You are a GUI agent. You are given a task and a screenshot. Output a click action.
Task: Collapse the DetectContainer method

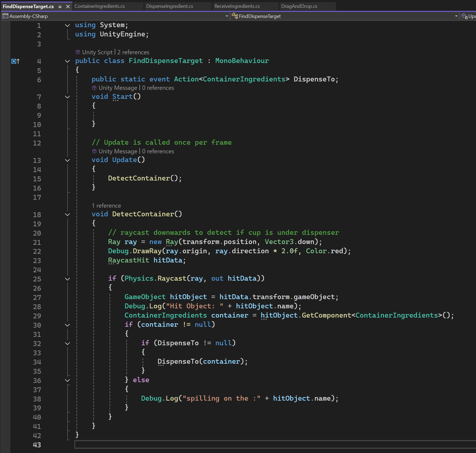point(68,214)
